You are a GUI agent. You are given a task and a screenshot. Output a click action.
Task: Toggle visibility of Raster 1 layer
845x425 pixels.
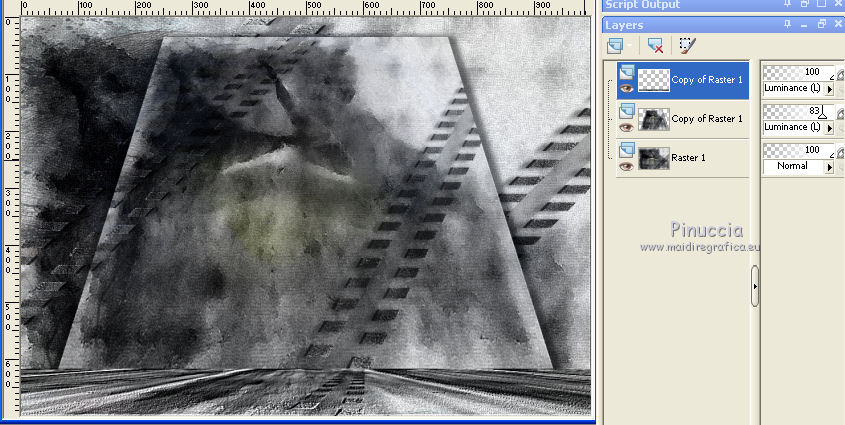click(626, 166)
